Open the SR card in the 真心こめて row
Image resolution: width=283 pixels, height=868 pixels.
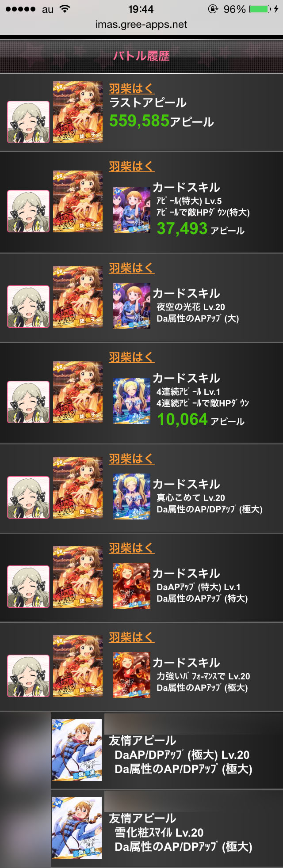pyautogui.click(x=78, y=488)
